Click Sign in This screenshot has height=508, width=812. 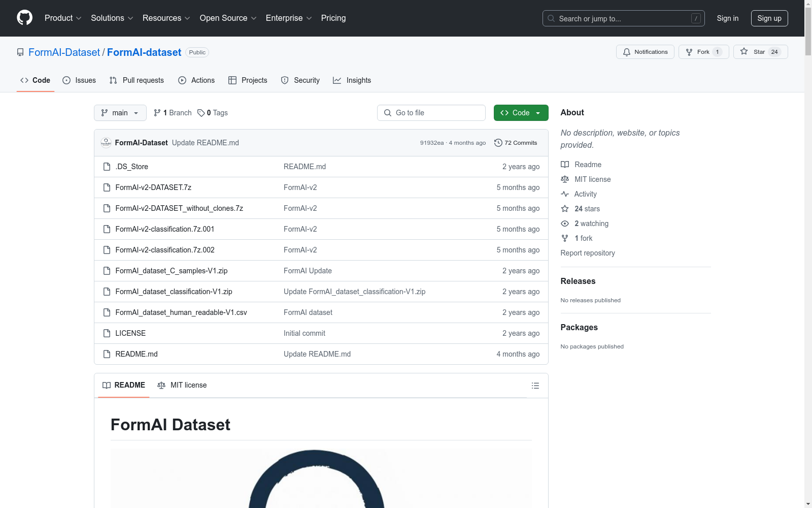[727, 18]
